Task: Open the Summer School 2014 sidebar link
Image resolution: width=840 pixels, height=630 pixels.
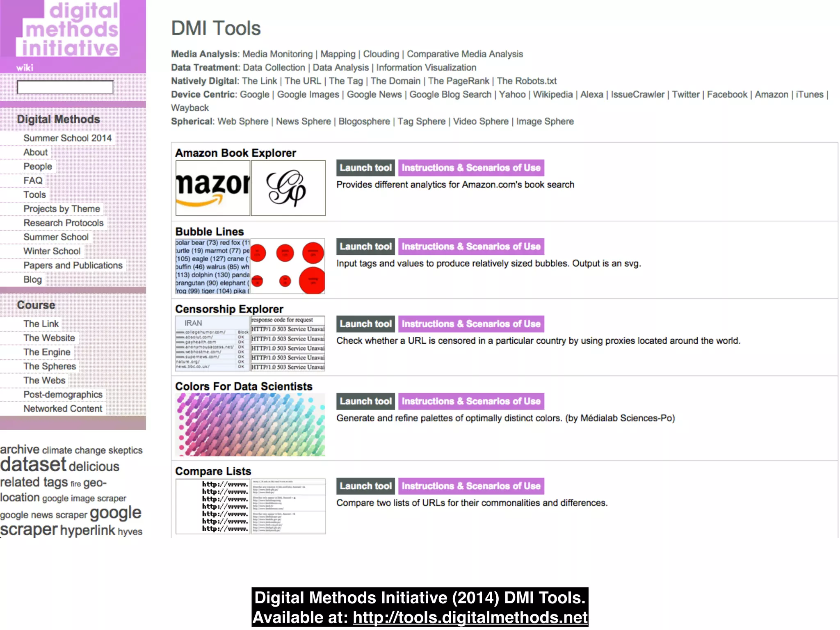Action: tap(68, 138)
